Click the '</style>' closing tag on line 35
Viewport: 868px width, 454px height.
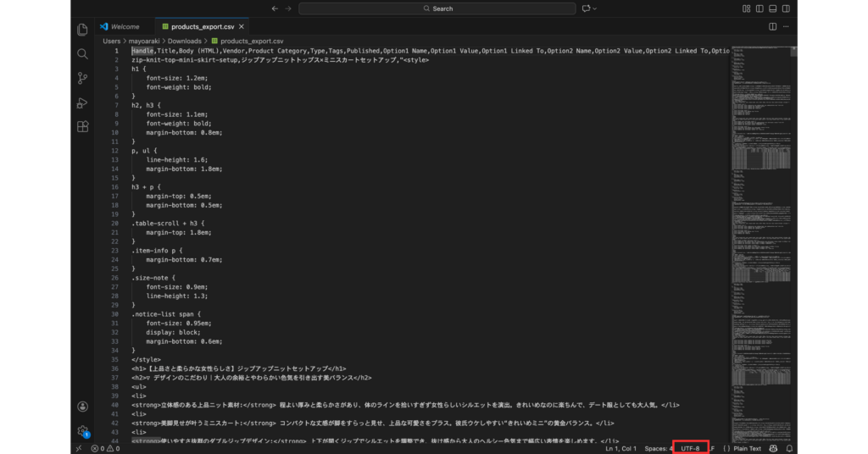[x=146, y=359]
